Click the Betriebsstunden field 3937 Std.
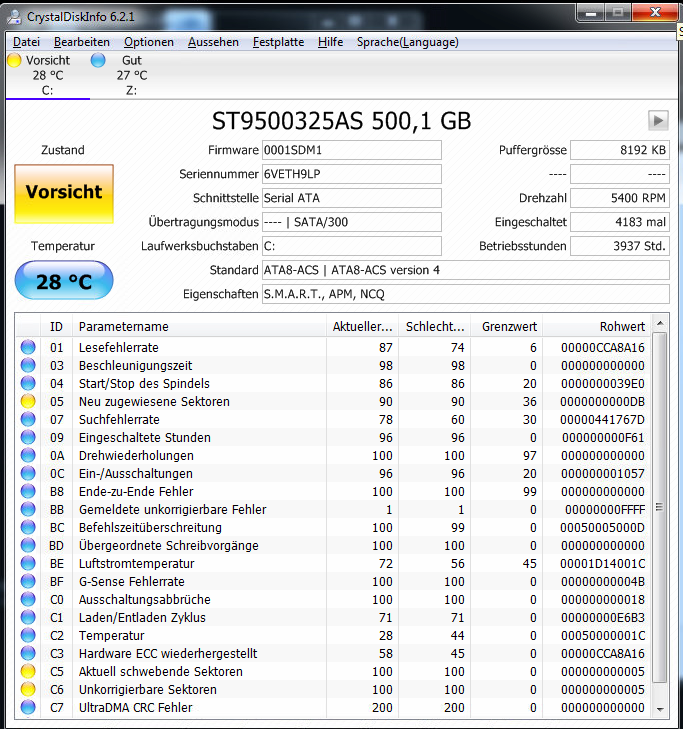 click(620, 246)
